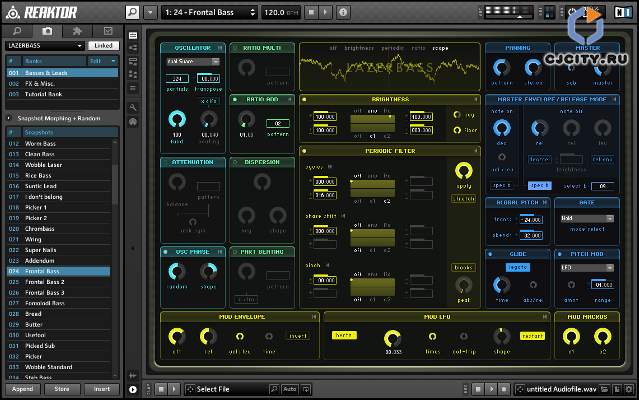Stop the file player at bottom
Screen dimensions: 639x400
point(161,389)
